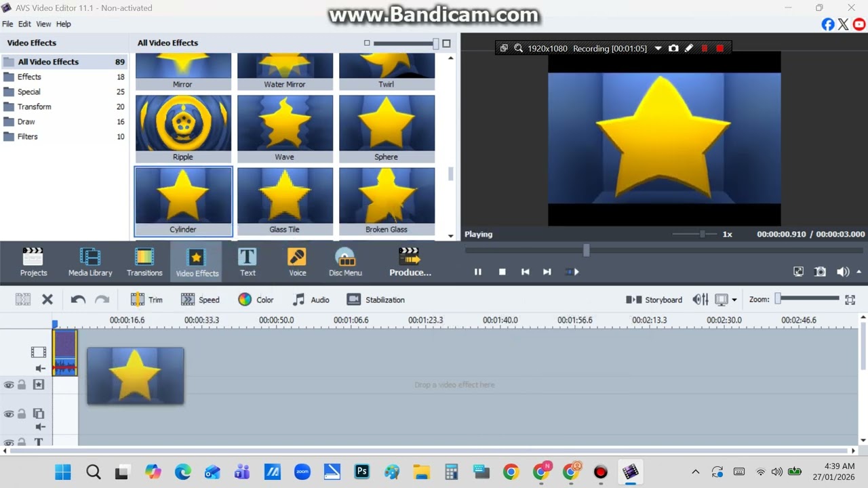Open the Speed adjustment tool
Image resolution: width=868 pixels, height=488 pixels.
tap(200, 300)
